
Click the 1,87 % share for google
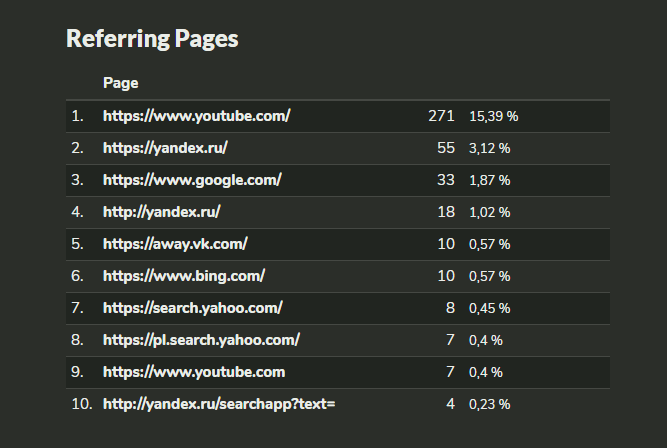pos(490,180)
